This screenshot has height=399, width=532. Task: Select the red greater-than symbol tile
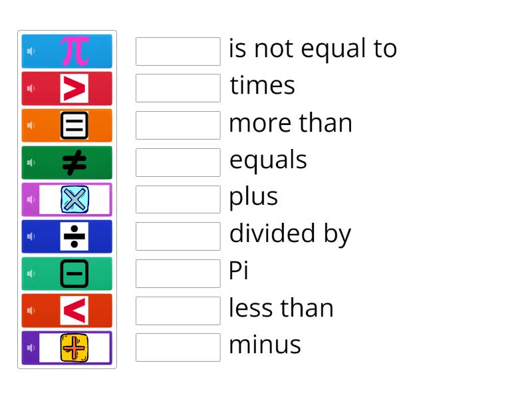[x=74, y=88]
